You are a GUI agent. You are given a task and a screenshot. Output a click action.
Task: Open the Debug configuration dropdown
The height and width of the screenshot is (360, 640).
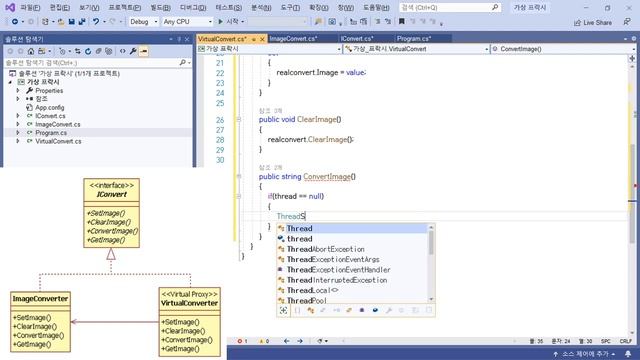[143, 22]
